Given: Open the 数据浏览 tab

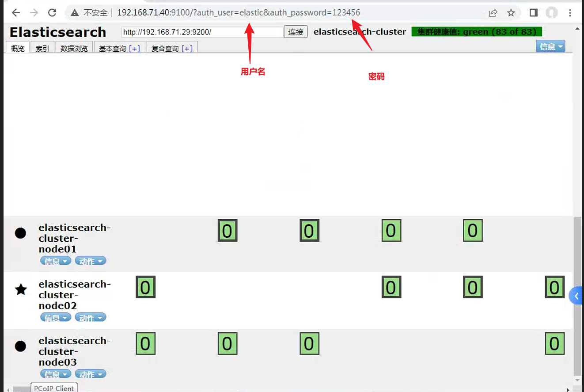Looking at the screenshot, I should [x=74, y=48].
